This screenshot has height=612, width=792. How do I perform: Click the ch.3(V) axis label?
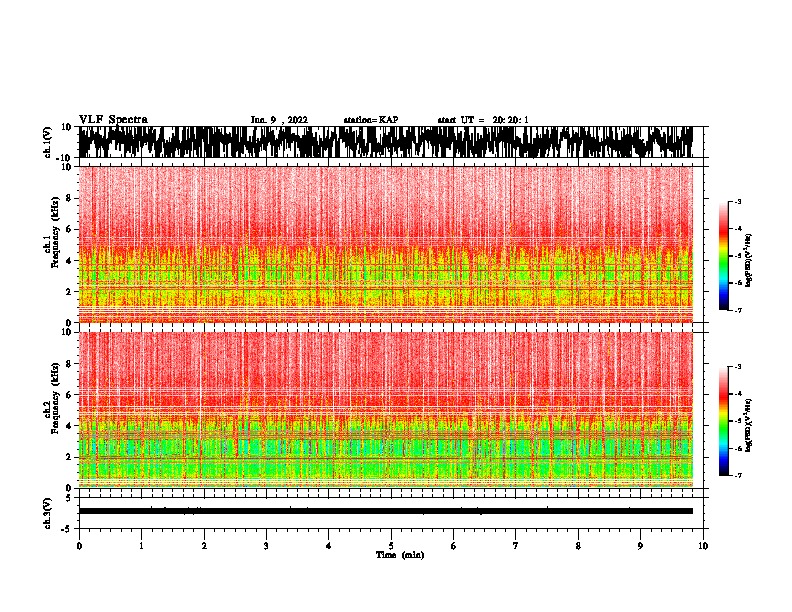48,513
